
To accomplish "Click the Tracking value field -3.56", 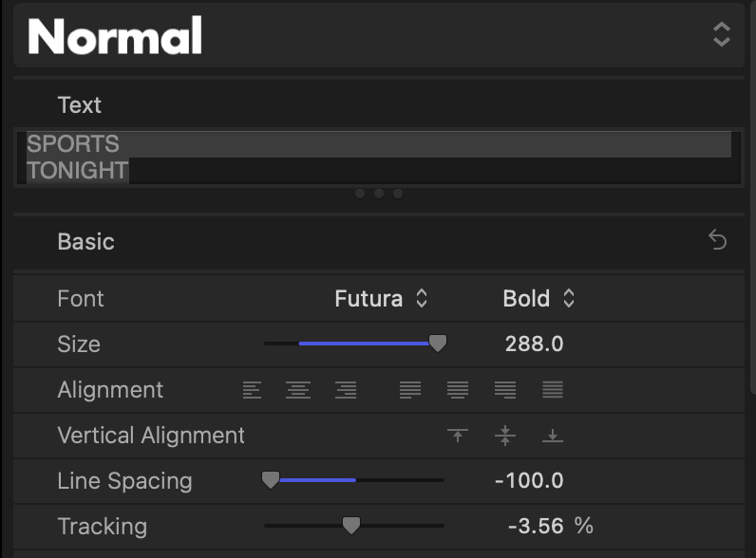I will click(537, 526).
